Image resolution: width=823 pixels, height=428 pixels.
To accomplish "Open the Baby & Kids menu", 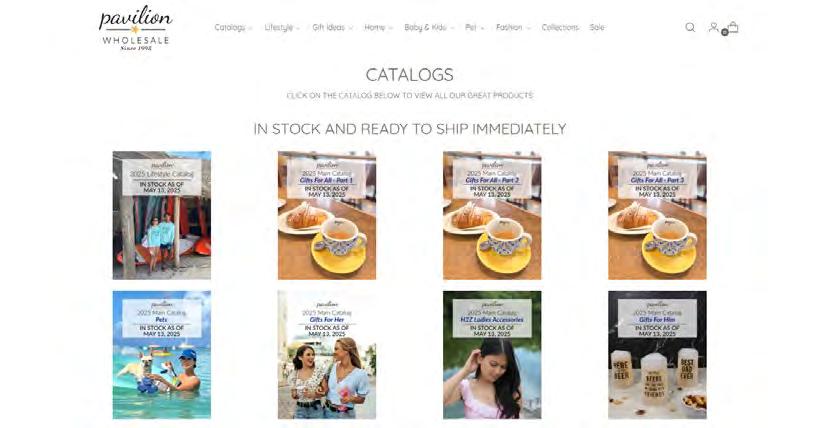I will pos(429,27).
